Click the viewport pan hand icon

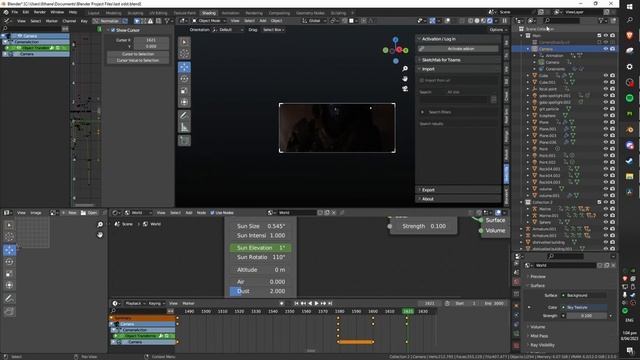(x=405, y=78)
